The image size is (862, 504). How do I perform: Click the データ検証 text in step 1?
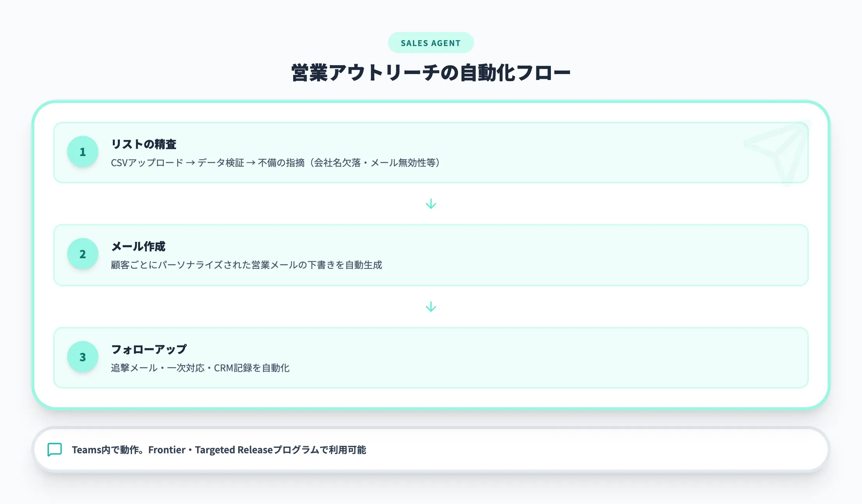221,163
